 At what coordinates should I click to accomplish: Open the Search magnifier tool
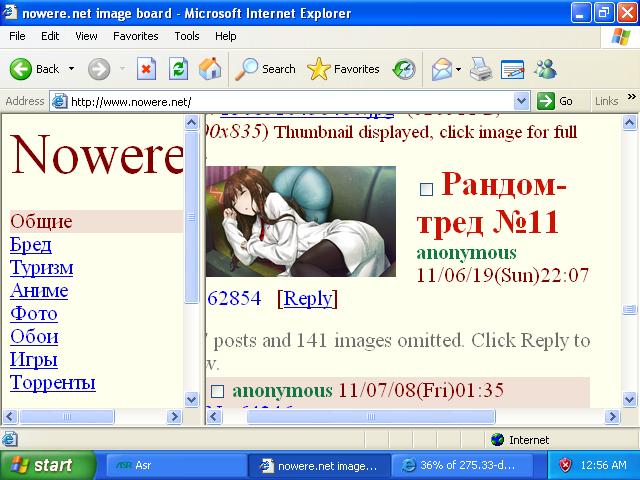[265, 69]
